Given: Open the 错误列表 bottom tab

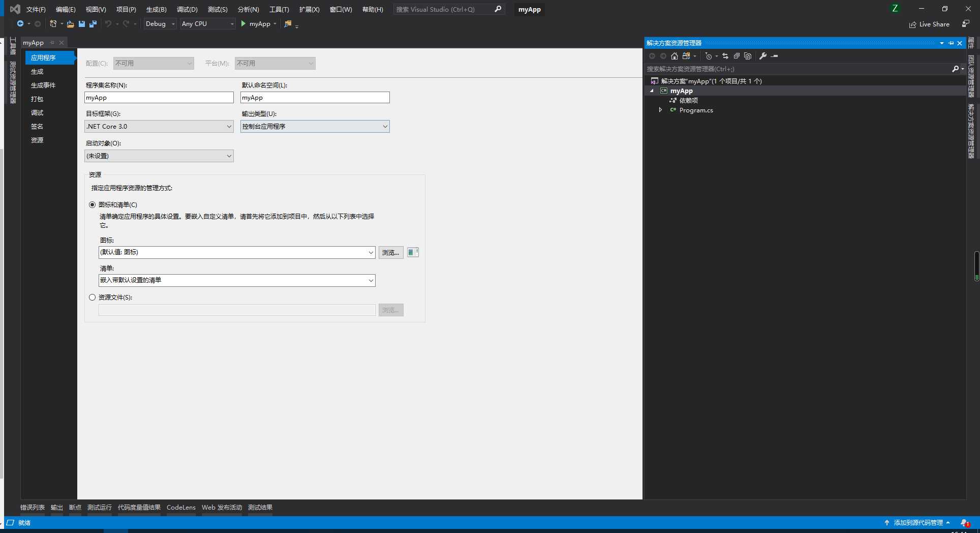Looking at the screenshot, I should [33, 508].
